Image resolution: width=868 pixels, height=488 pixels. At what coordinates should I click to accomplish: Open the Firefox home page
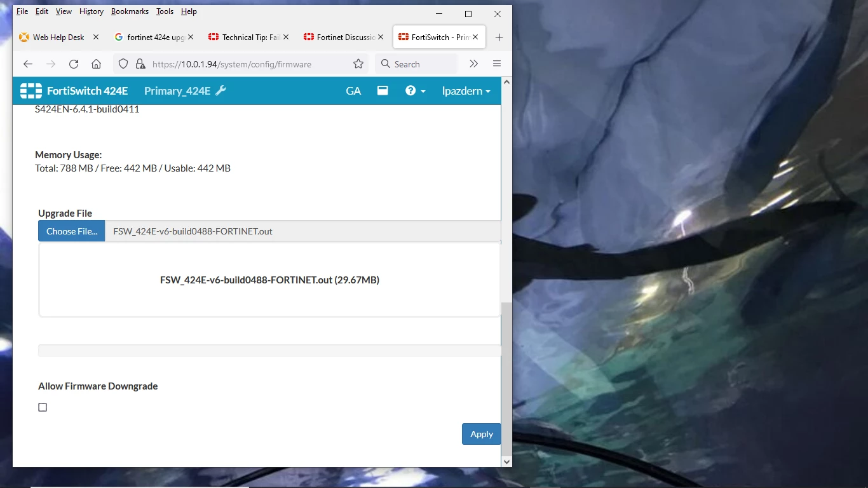tap(97, 64)
